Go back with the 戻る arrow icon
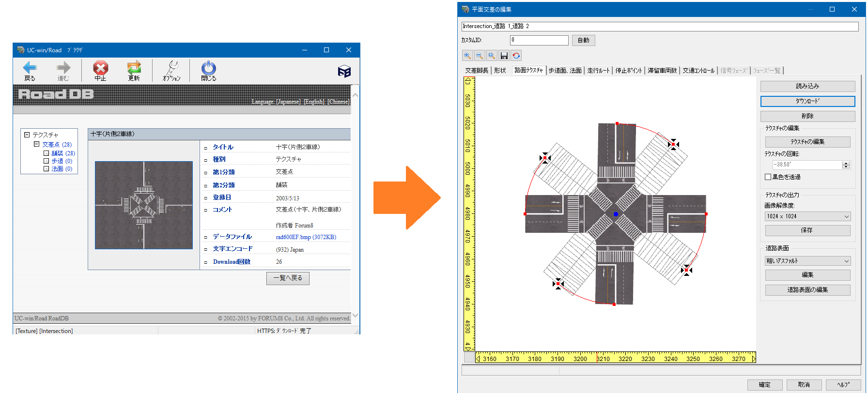The height and width of the screenshot is (393, 868). 30,68
